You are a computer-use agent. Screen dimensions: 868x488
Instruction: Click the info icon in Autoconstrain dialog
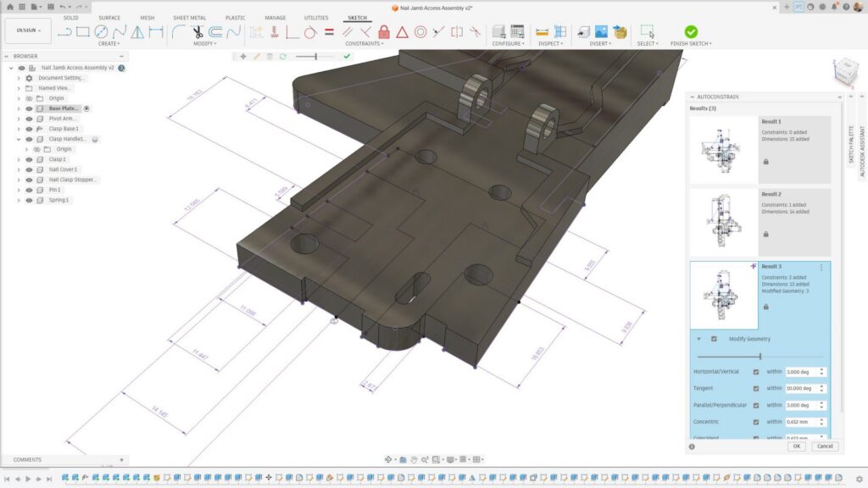point(692,446)
